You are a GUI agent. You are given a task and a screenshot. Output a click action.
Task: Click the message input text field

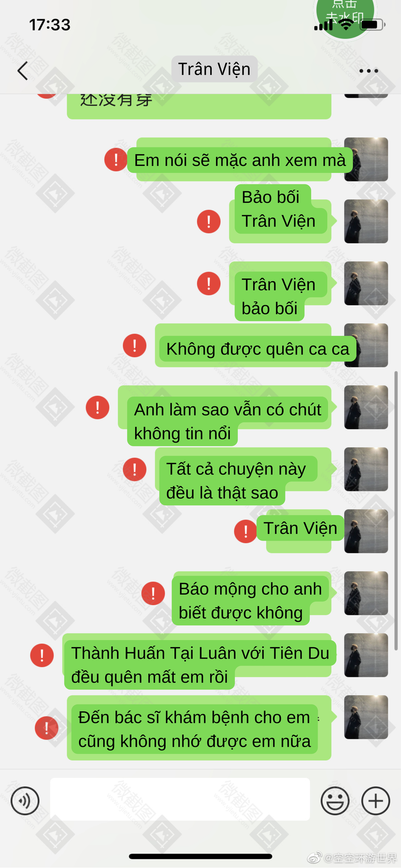(x=180, y=799)
